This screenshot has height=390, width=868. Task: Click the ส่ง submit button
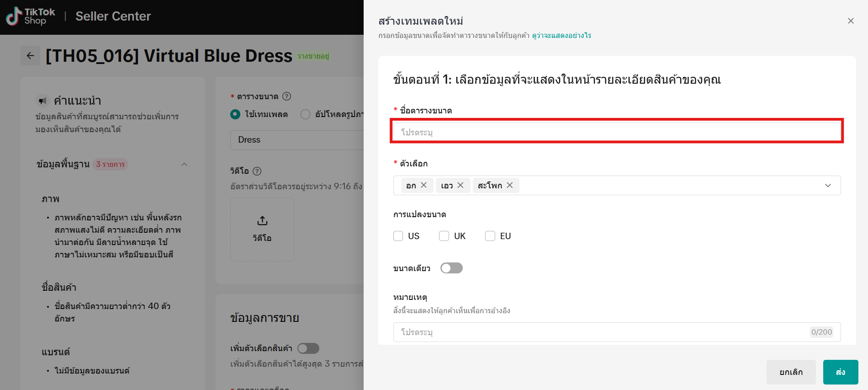(x=841, y=372)
